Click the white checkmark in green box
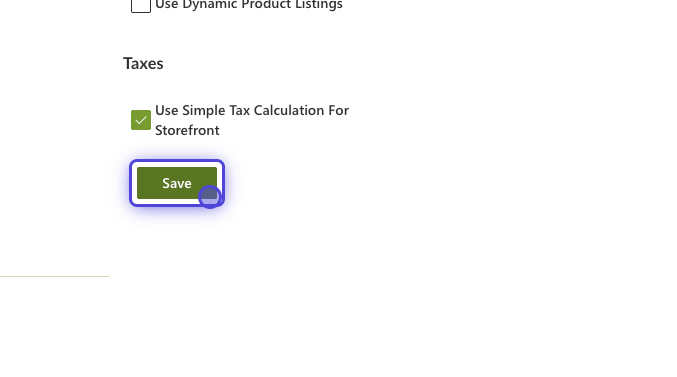This screenshot has width=677, height=377. pyautogui.click(x=141, y=120)
